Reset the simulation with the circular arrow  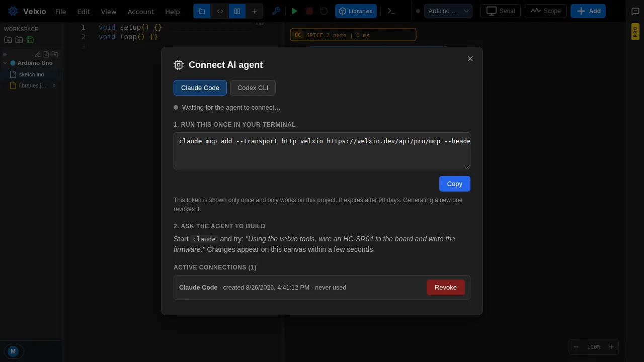point(324,11)
